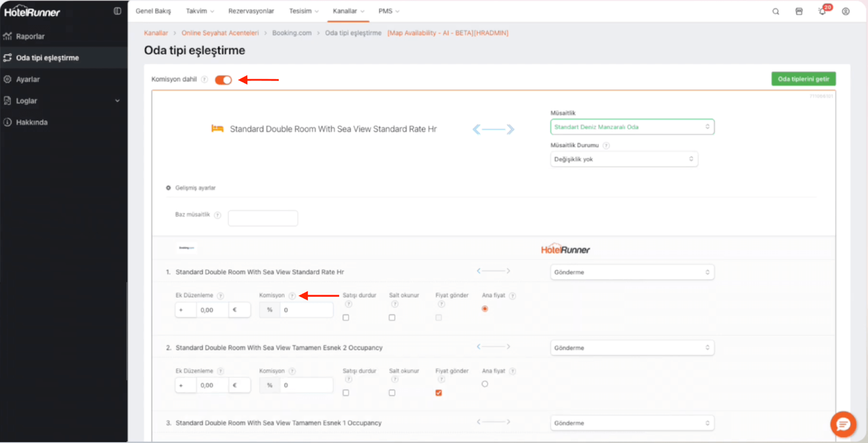Collapse the sidebar using the panel icon
This screenshot has width=868, height=443.
click(117, 11)
